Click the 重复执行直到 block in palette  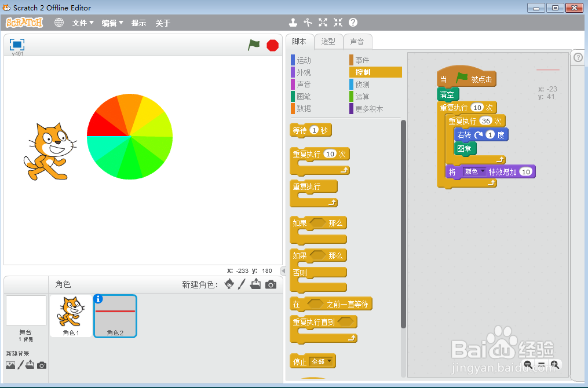[x=324, y=330]
